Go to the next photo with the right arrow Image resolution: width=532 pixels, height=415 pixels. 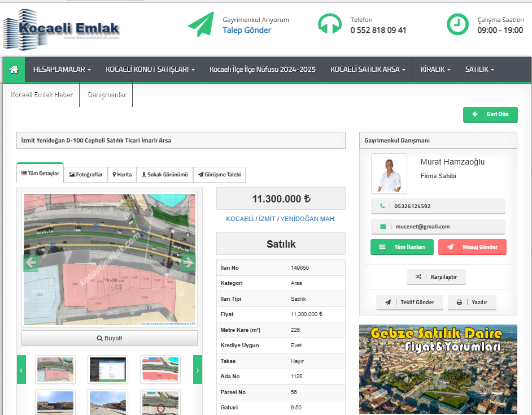(x=189, y=262)
